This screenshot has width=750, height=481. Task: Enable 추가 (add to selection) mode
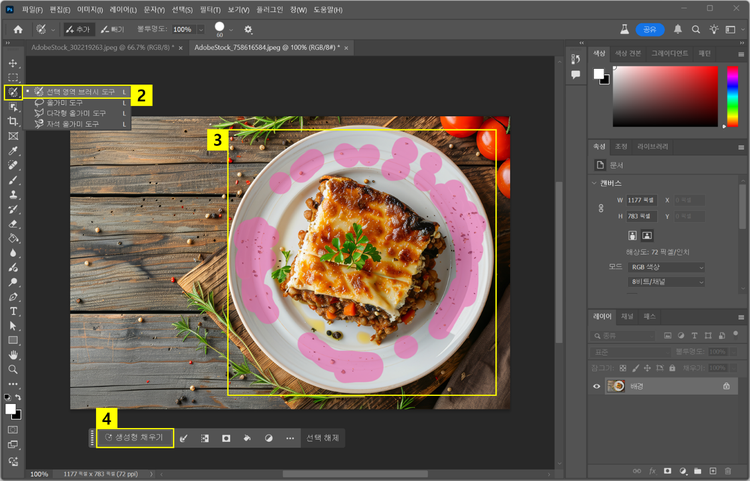click(77, 30)
